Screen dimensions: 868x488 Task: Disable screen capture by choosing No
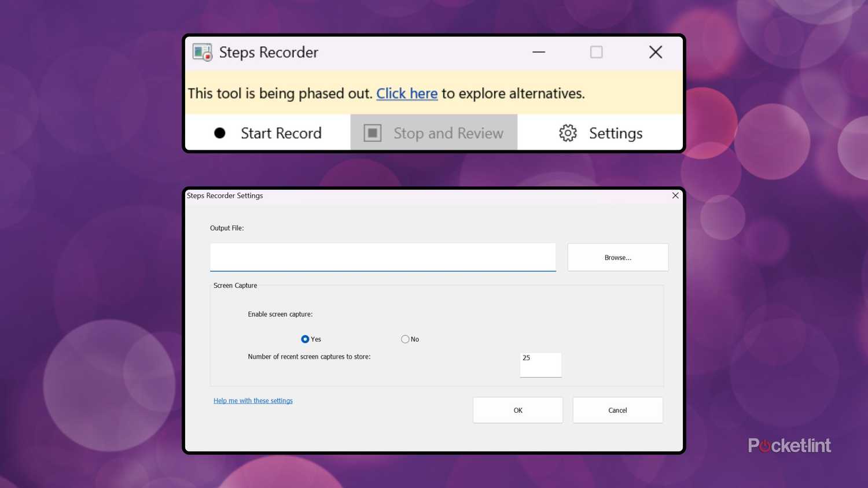[405, 339]
